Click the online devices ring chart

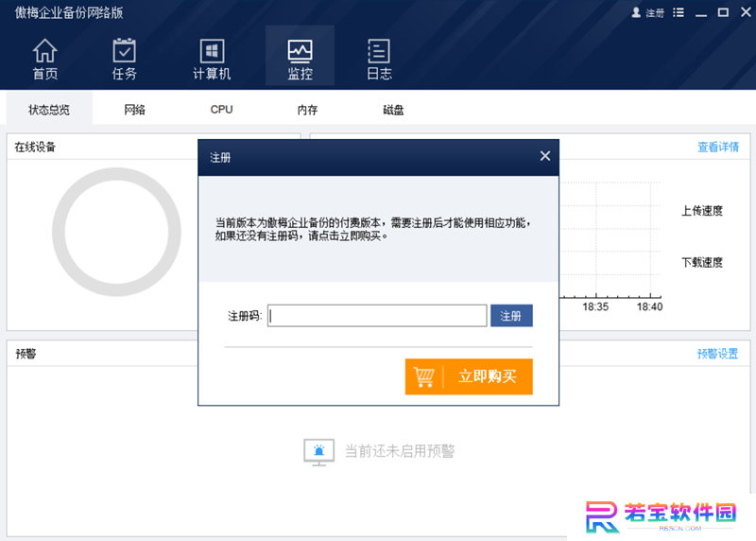click(x=116, y=232)
